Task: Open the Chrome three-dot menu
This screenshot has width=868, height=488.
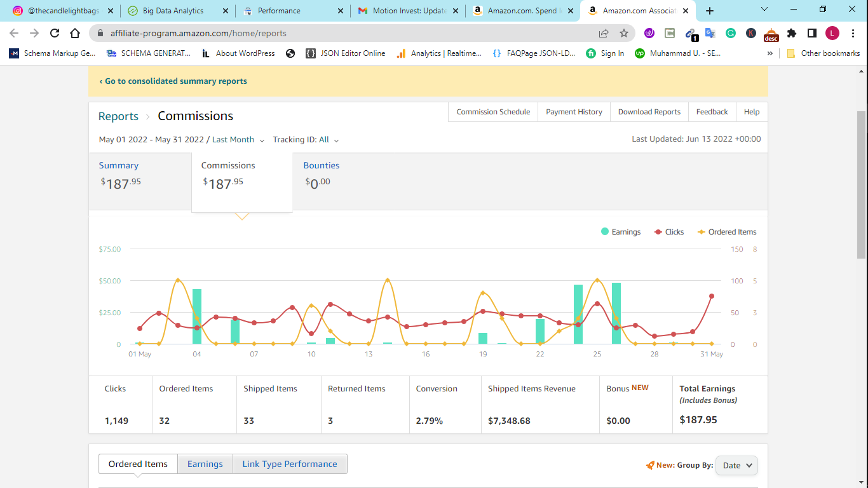Action: [x=853, y=33]
